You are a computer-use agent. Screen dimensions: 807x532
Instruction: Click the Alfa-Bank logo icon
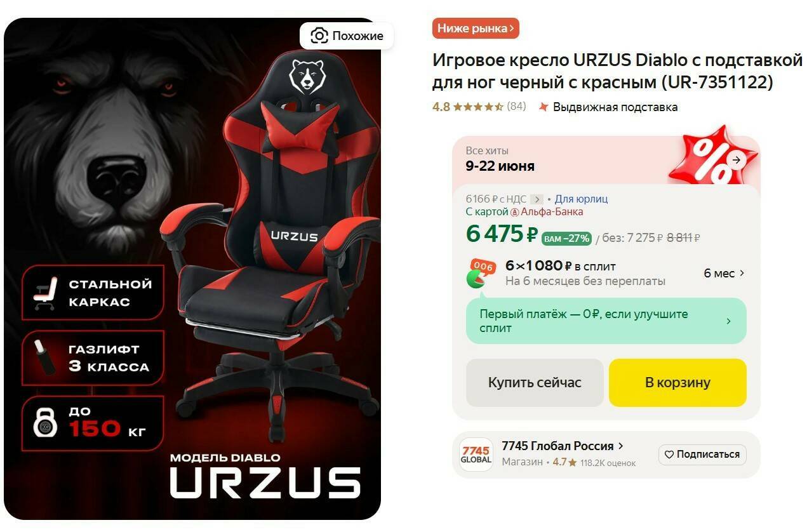[515, 212]
